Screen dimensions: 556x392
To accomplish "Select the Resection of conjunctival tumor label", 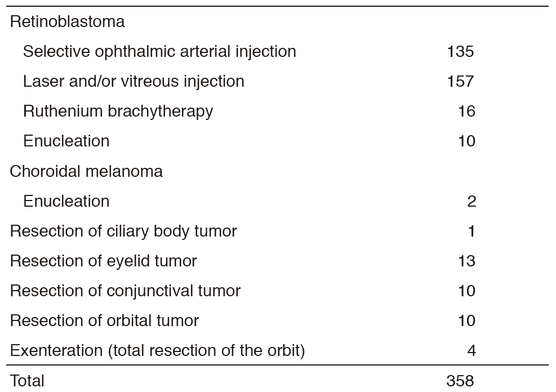I will [125, 291].
